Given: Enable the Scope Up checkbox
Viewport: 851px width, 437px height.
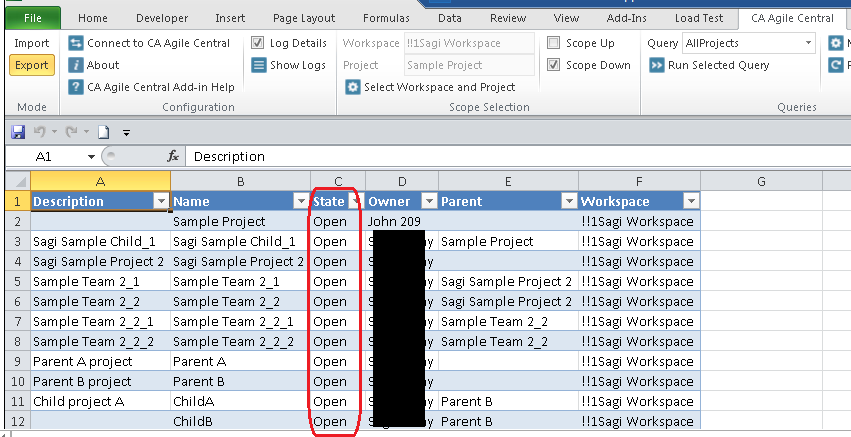Looking at the screenshot, I should 554,43.
